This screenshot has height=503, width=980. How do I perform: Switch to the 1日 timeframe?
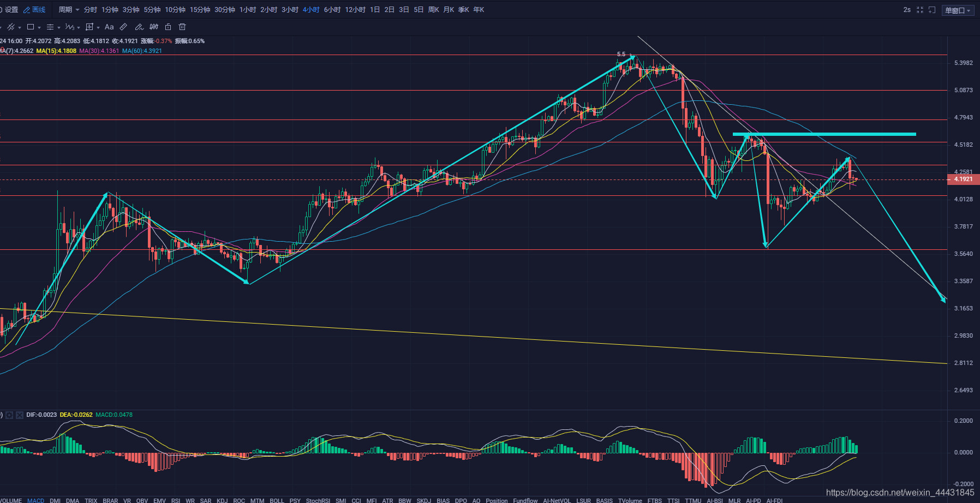[375, 10]
